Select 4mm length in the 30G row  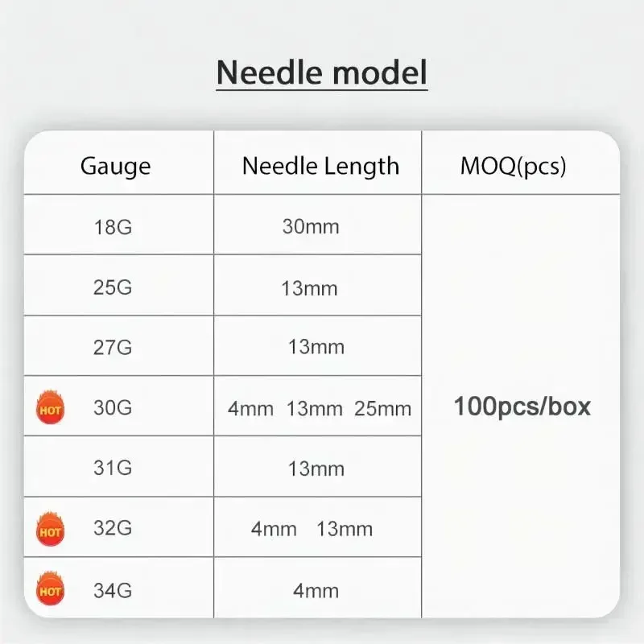250,409
